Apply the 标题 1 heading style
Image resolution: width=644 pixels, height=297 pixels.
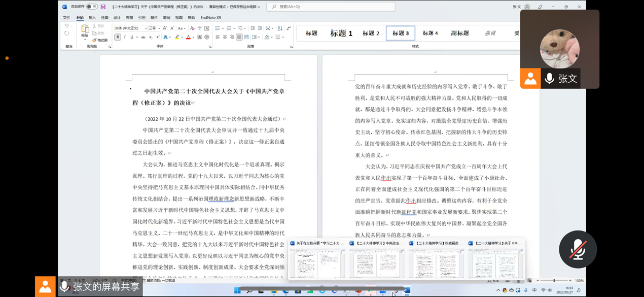[341, 33]
